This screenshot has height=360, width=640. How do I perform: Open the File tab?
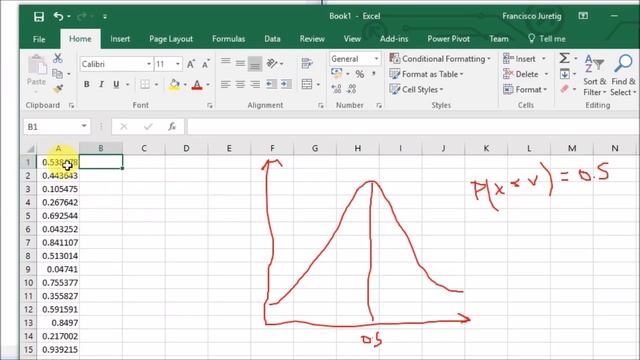pos(39,39)
